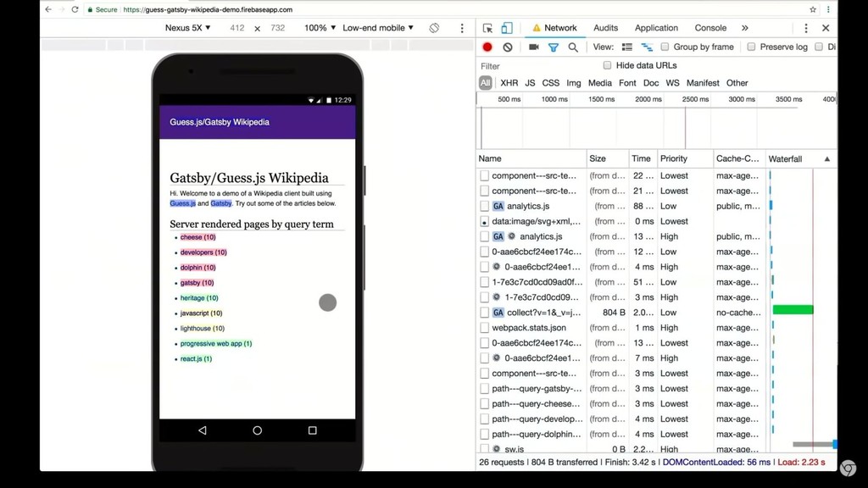Screen dimensions: 868x488
Task: Activate the inspect element picker icon
Action: pos(487,28)
